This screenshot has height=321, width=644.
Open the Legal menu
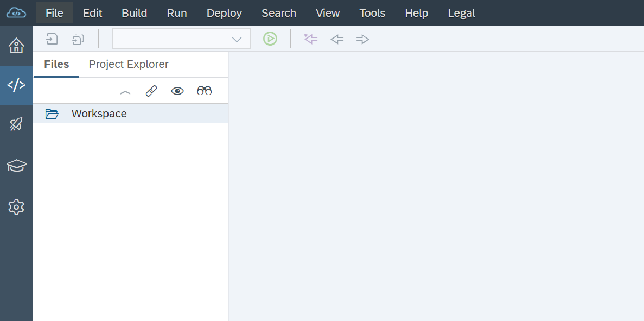462,13
